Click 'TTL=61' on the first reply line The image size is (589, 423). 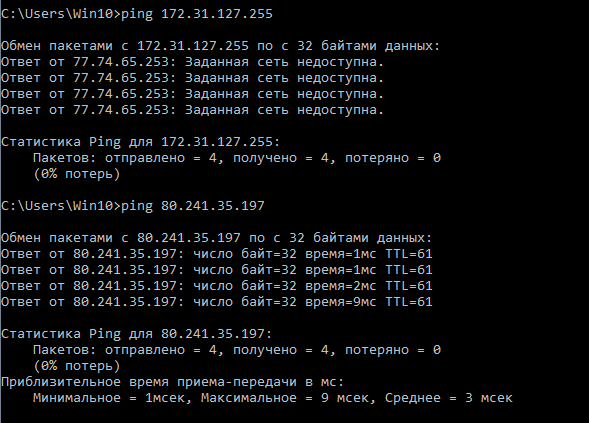[409, 254]
